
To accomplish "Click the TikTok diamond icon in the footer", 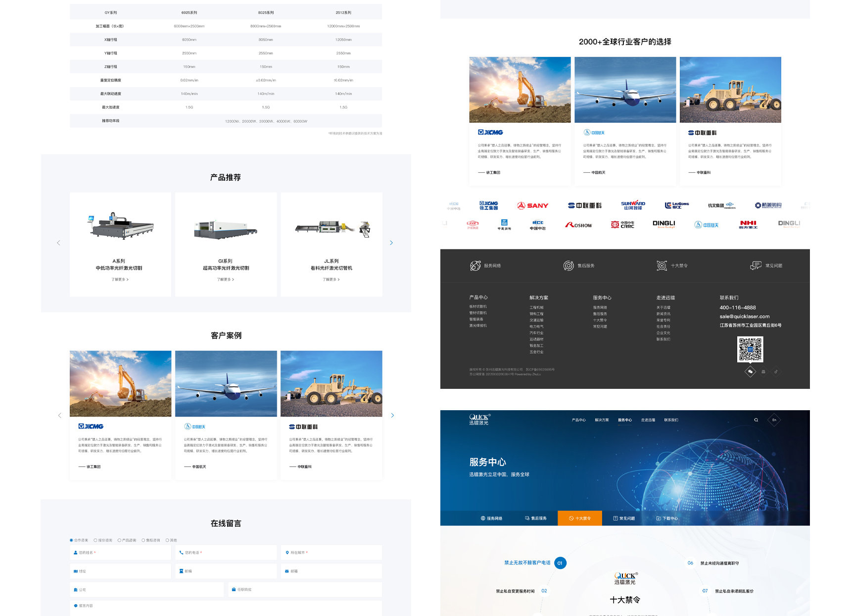I will (x=776, y=372).
